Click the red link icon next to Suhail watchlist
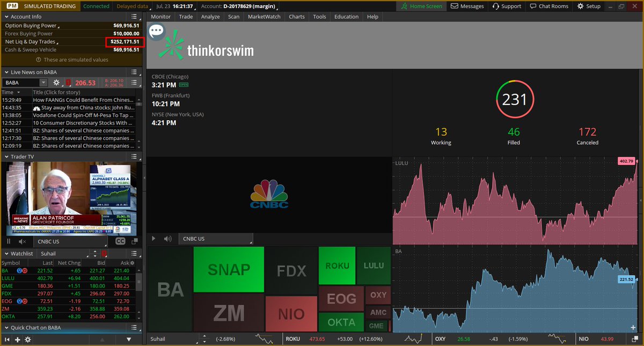644x346 pixels. tap(104, 253)
